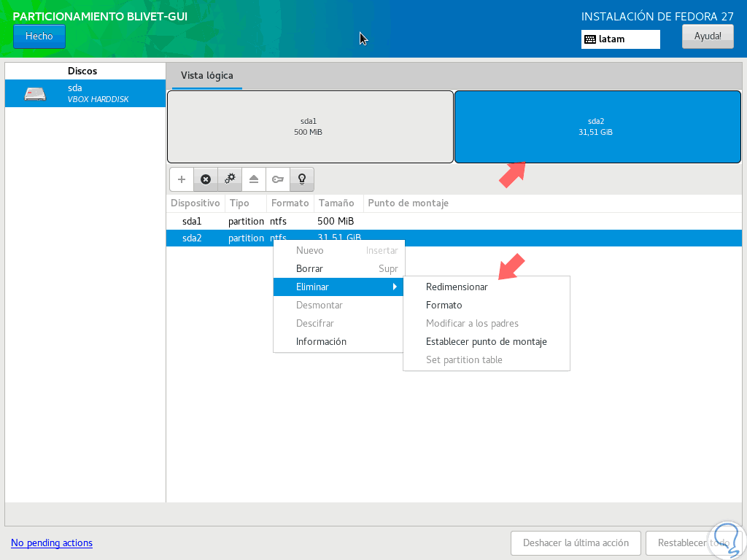Select the sda1 row in device table

[454, 221]
